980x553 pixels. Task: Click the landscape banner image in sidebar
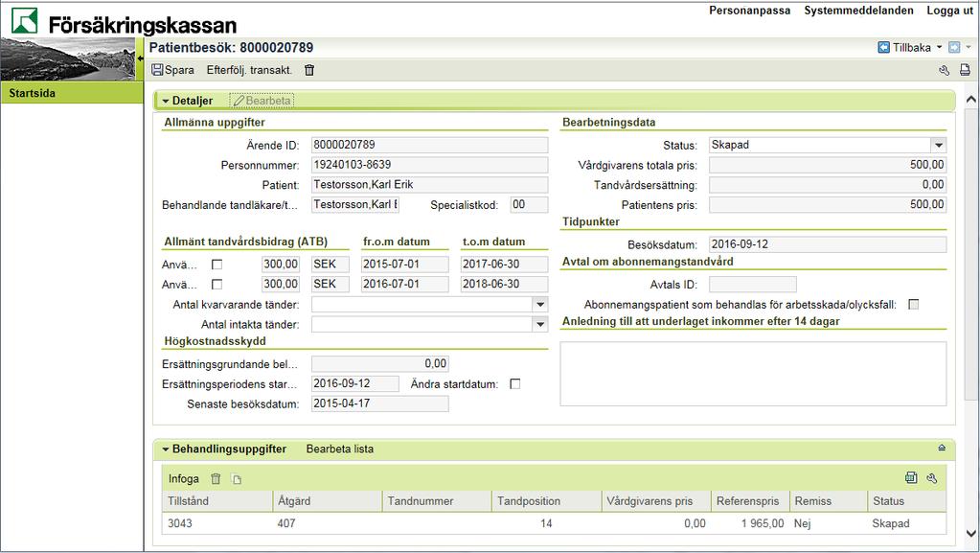pos(67,58)
